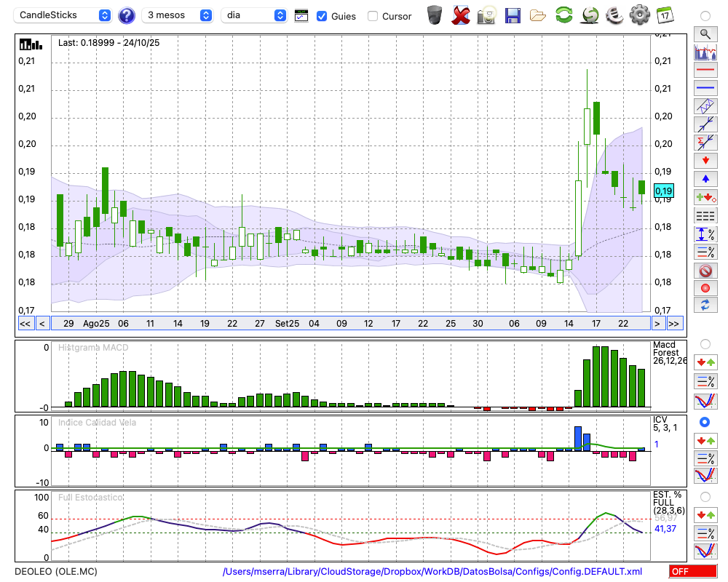The image size is (728, 582).
Task: Open the settings gear icon
Action: (639, 15)
